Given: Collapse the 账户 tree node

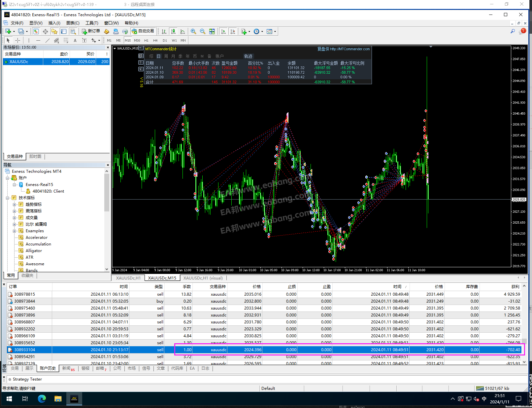Looking at the screenshot, I should coord(8,178).
